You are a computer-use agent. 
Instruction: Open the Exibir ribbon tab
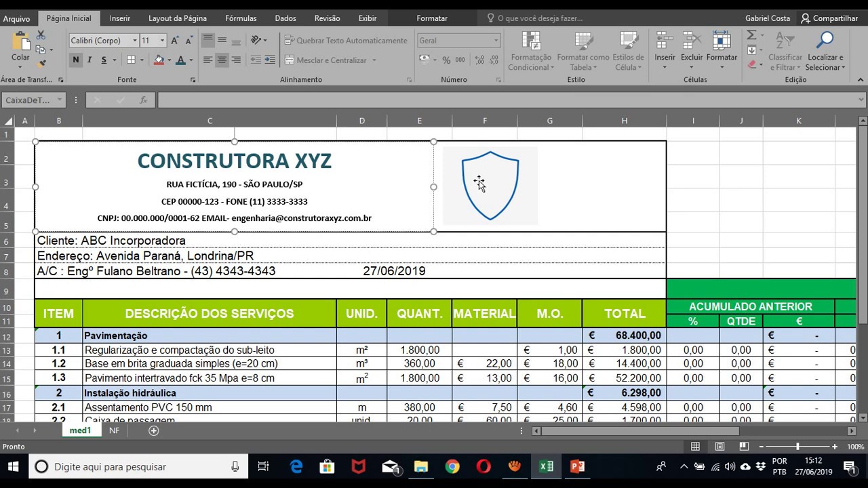368,18
